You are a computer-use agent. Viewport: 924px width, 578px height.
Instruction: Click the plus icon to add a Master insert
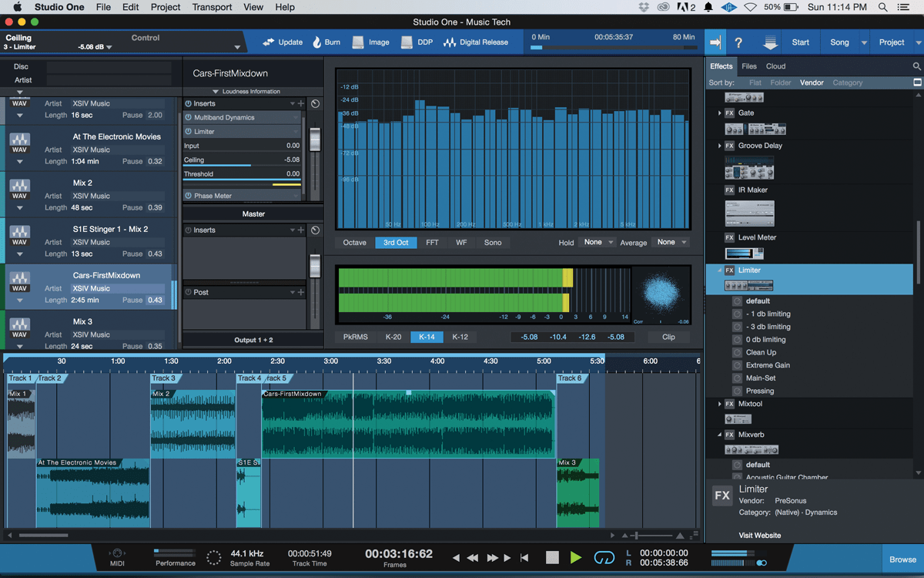pyautogui.click(x=301, y=230)
